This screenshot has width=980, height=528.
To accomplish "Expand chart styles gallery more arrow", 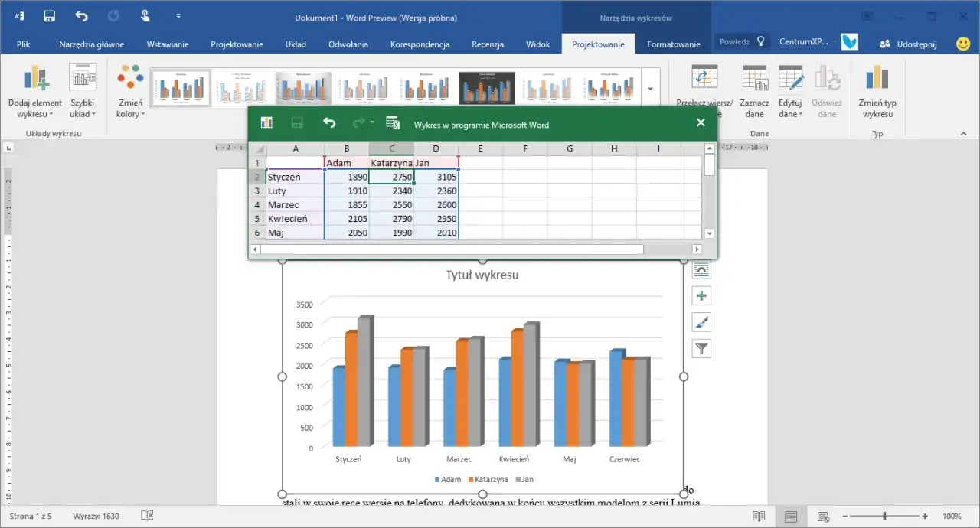I will pyautogui.click(x=651, y=89).
